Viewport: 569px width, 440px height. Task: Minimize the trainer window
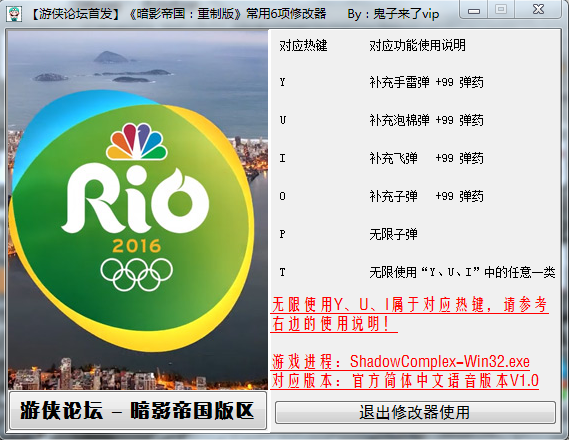(x=474, y=10)
